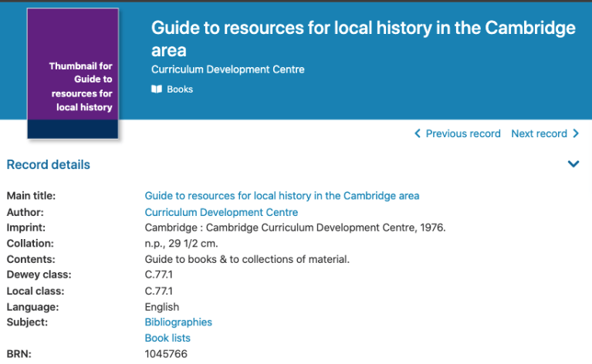592x364 pixels.
Task: Click the BRN number 1045766
Action: point(166,354)
